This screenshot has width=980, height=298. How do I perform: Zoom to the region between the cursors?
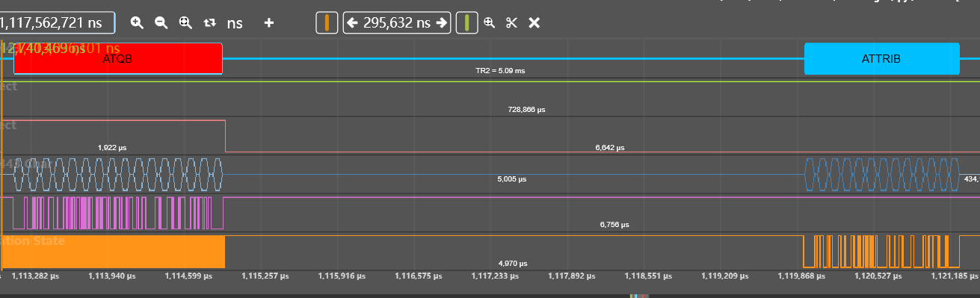489,22
